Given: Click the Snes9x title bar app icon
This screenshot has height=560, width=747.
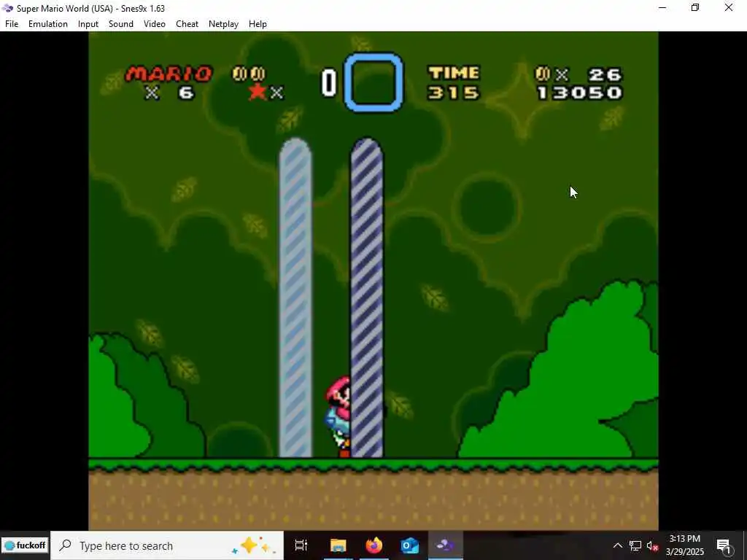Looking at the screenshot, I should click(x=7, y=8).
